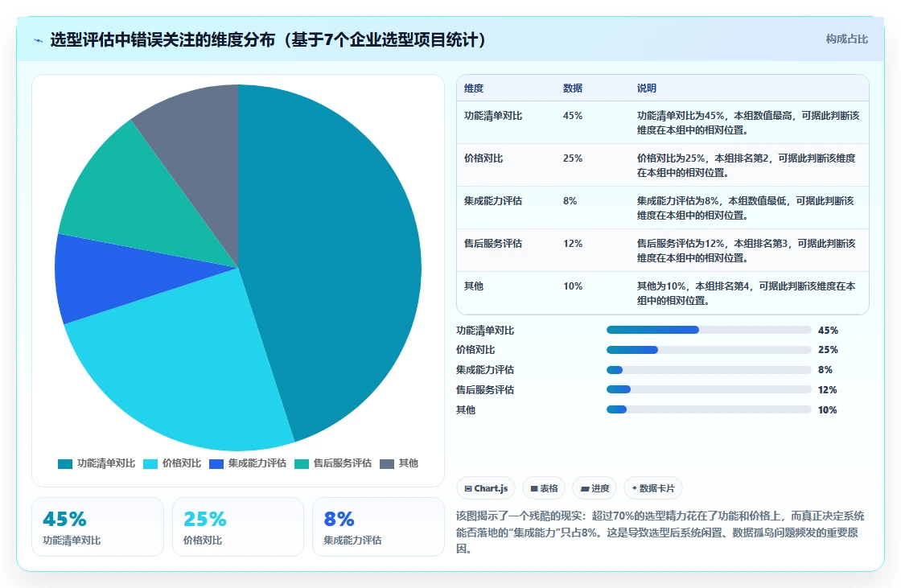Screen dimensions: 901x588
Task: Click the 表格 tag chip
Action: pos(544,488)
